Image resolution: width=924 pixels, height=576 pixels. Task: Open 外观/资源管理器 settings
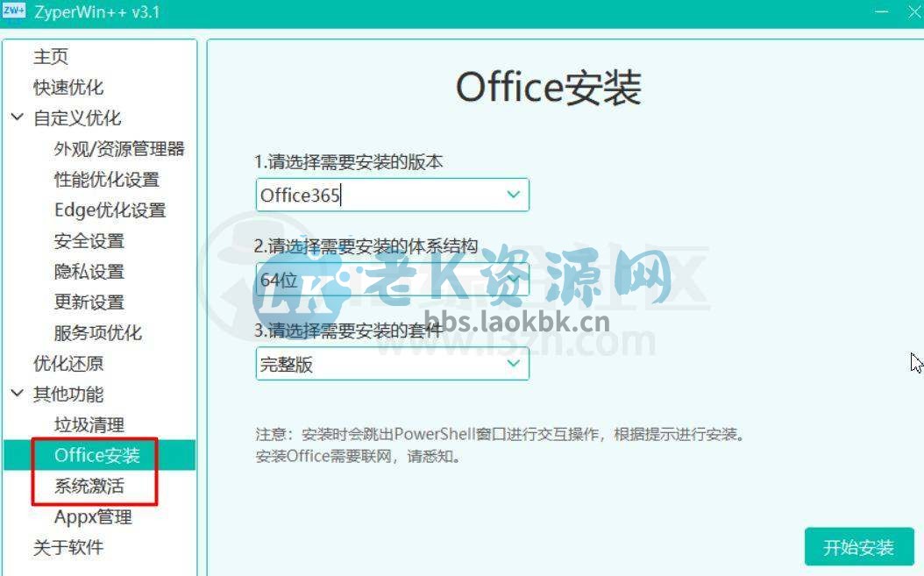(119, 148)
